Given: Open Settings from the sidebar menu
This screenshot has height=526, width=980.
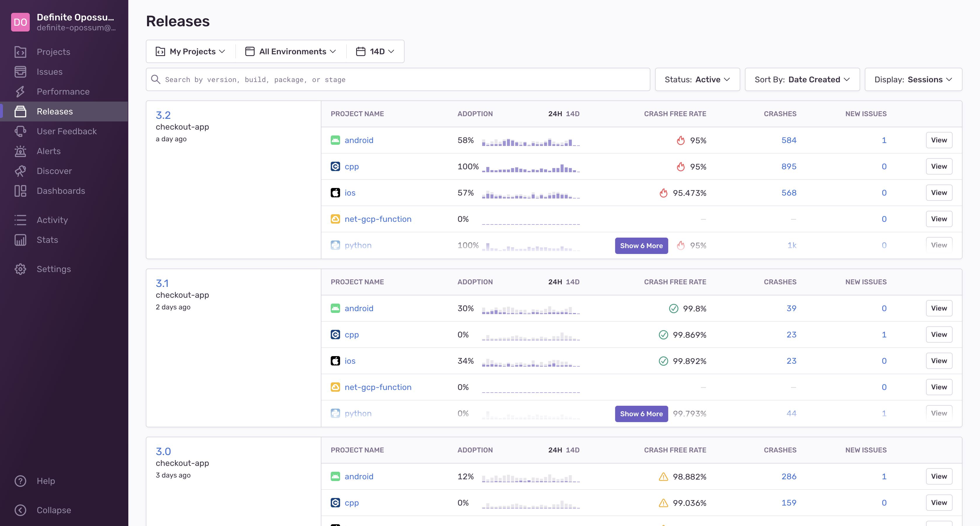Looking at the screenshot, I should pyautogui.click(x=54, y=269).
